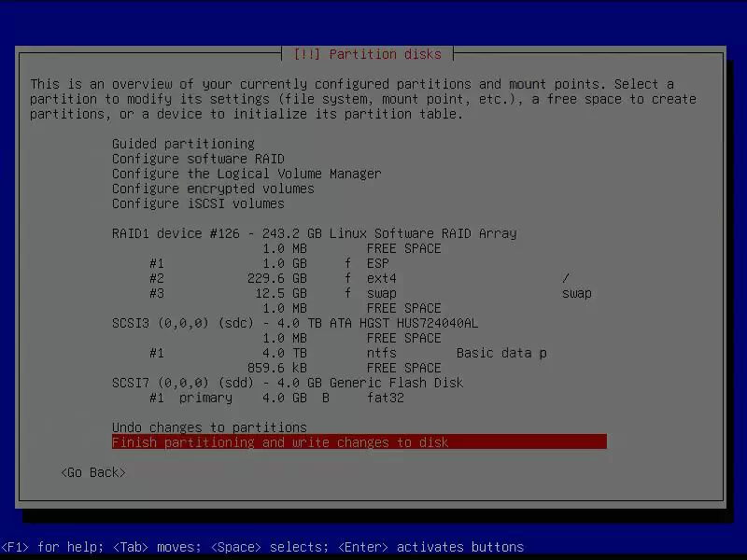Select Guided partitioning option
Viewport: 747px width, 560px height.
pyautogui.click(x=183, y=144)
